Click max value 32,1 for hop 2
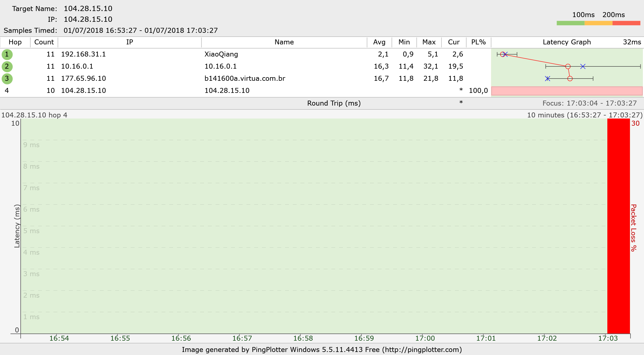The height and width of the screenshot is (355, 644). pyautogui.click(x=431, y=66)
